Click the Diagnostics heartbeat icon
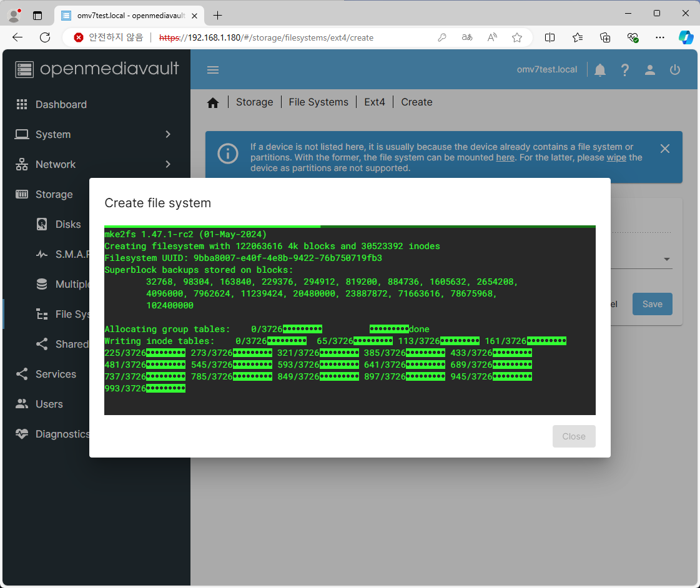The height and width of the screenshot is (588, 700). coord(22,434)
